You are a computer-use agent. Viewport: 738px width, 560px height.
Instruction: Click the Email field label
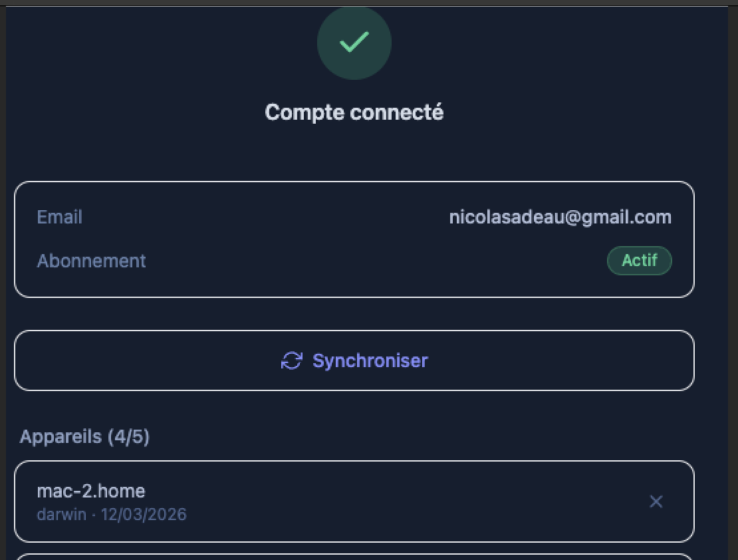60,217
